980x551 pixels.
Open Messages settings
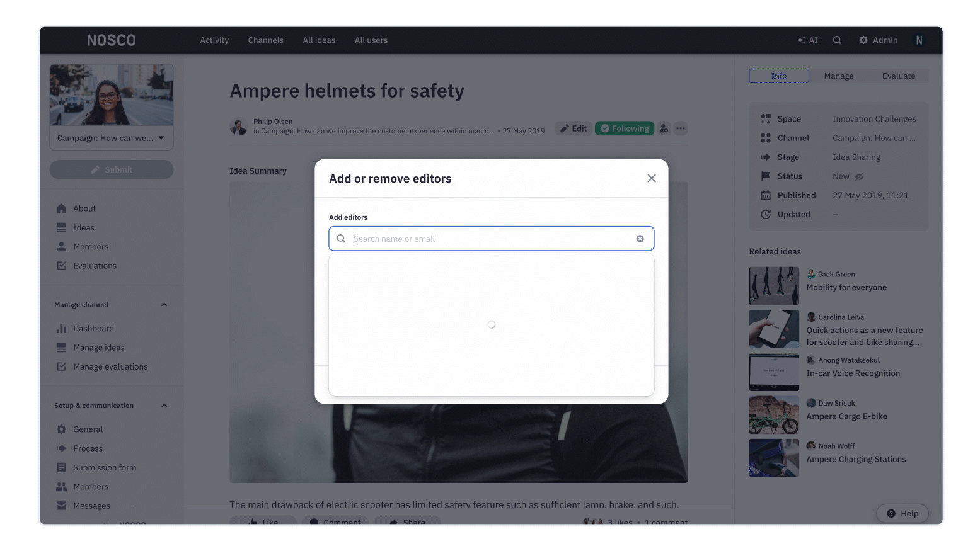coord(91,506)
